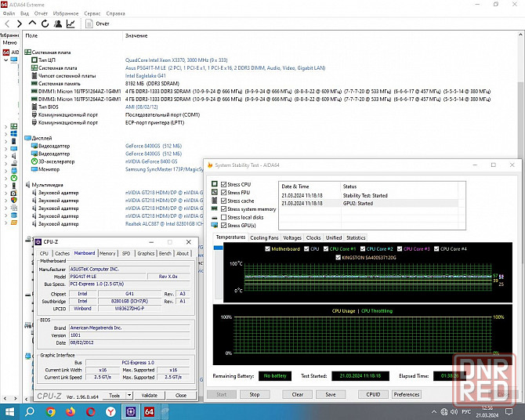
Task: Click the up-level arrow in AIDA64 toolbar
Action: 31,24
